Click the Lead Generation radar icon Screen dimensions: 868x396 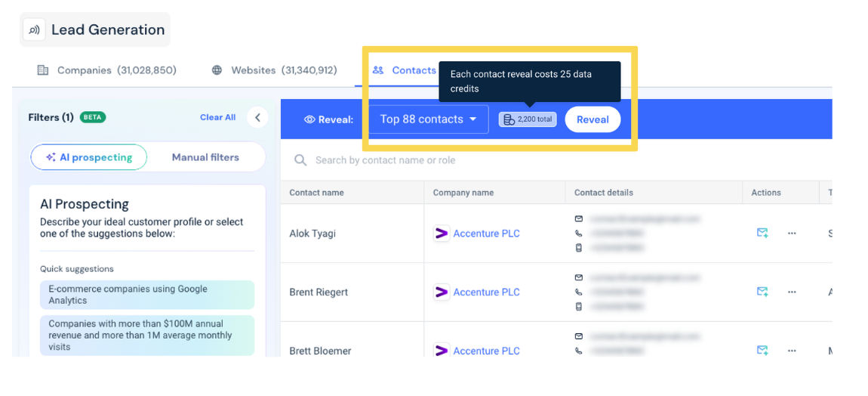34,30
